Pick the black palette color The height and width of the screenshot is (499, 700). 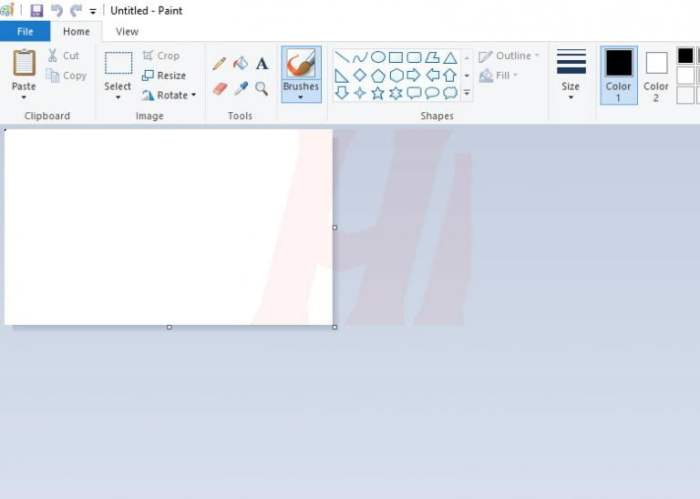[685, 56]
